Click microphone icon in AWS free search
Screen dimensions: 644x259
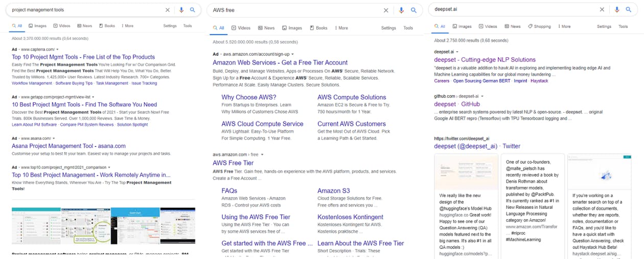coord(401,10)
